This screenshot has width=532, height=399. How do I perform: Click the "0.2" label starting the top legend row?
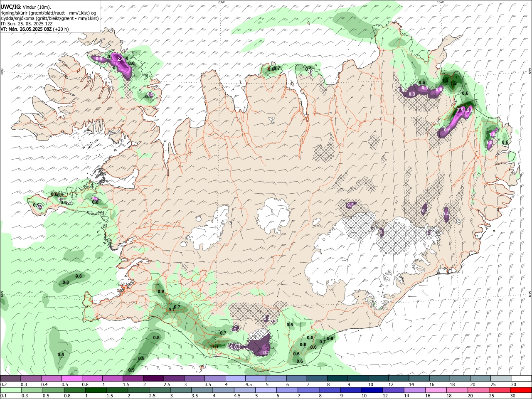pyautogui.click(x=3, y=385)
